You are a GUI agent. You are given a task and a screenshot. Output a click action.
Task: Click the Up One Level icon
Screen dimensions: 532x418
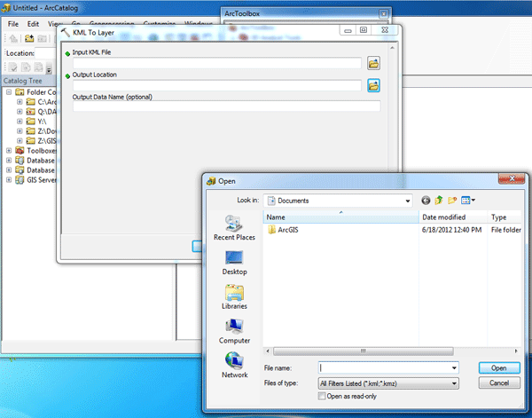438,201
